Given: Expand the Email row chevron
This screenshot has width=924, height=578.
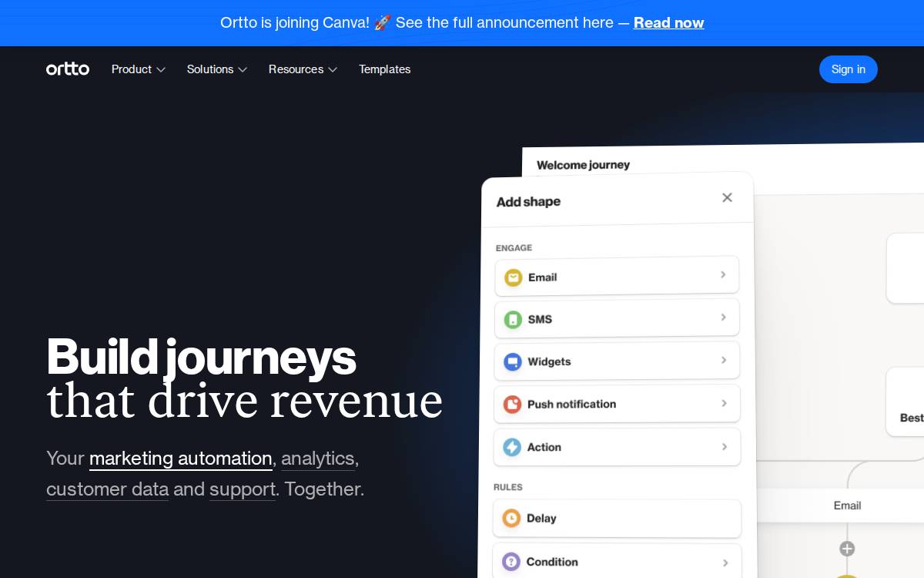Looking at the screenshot, I should pos(723,274).
